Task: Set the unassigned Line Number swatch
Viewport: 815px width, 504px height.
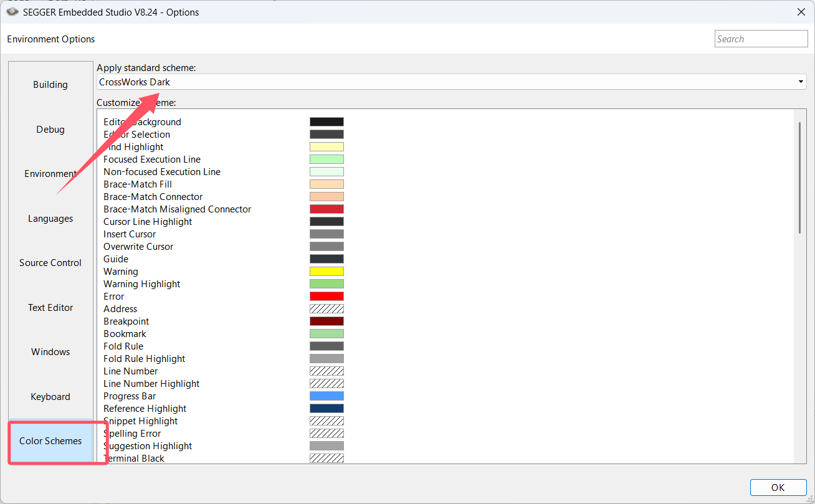Action: point(326,371)
